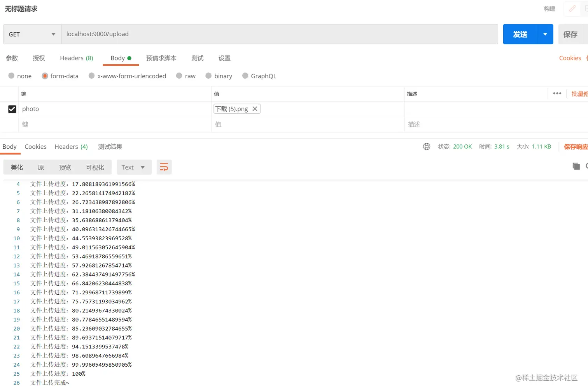The height and width of the screenshot is (392, 588).
Task: Click 保存响应 save response link
Action: point(576,147)
